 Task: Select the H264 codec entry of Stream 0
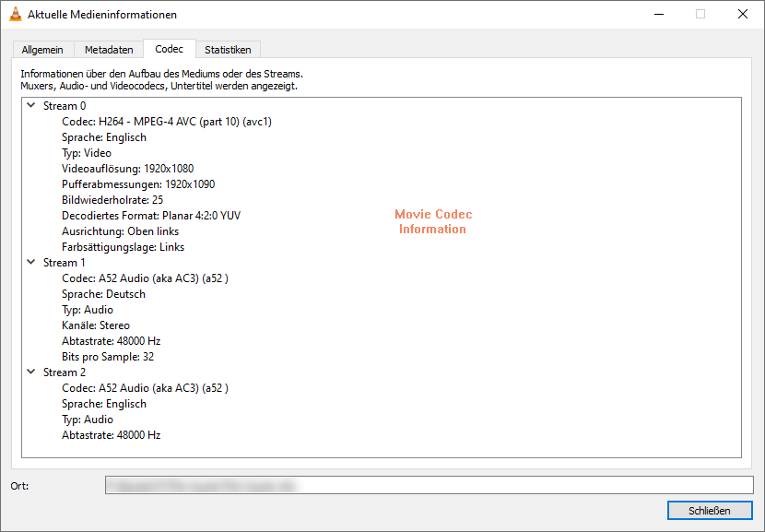[x=166, y=121]
